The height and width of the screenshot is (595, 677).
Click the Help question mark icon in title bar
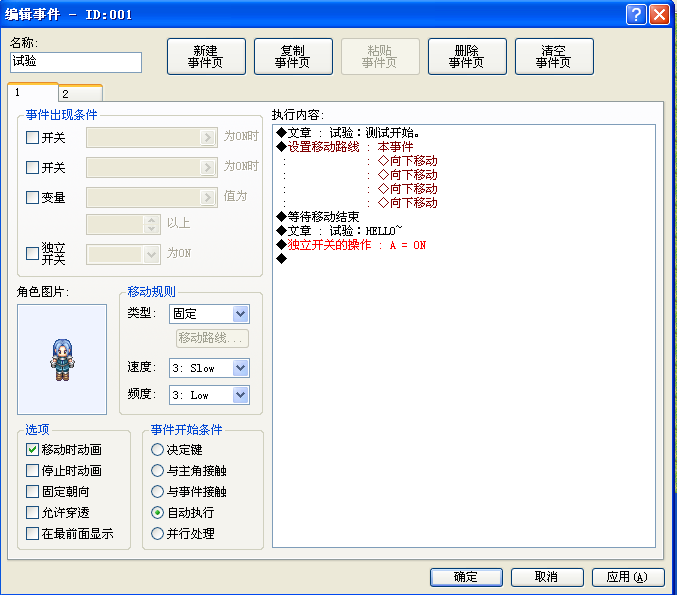coord(636,14)
